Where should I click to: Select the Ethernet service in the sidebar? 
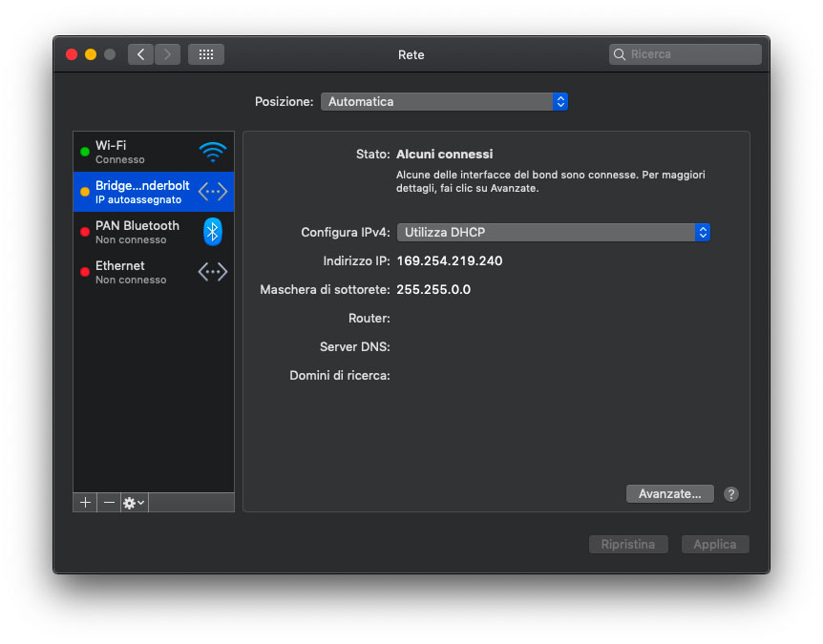154,272
